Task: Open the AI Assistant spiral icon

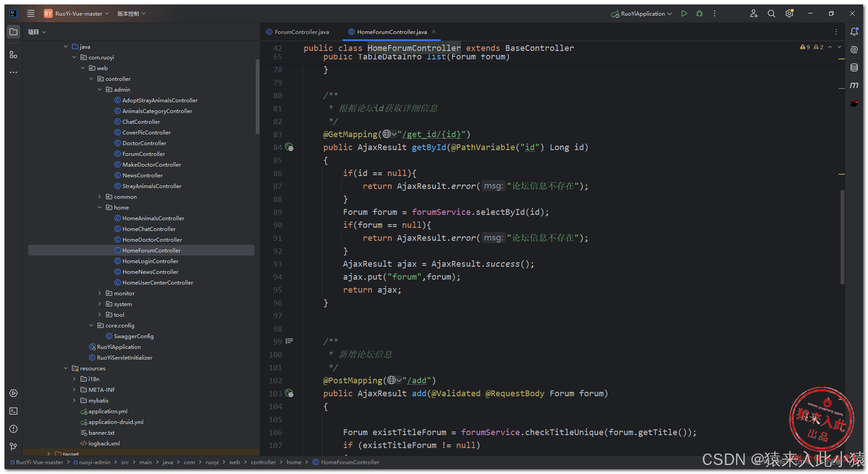Action: [x=854, y=50]
